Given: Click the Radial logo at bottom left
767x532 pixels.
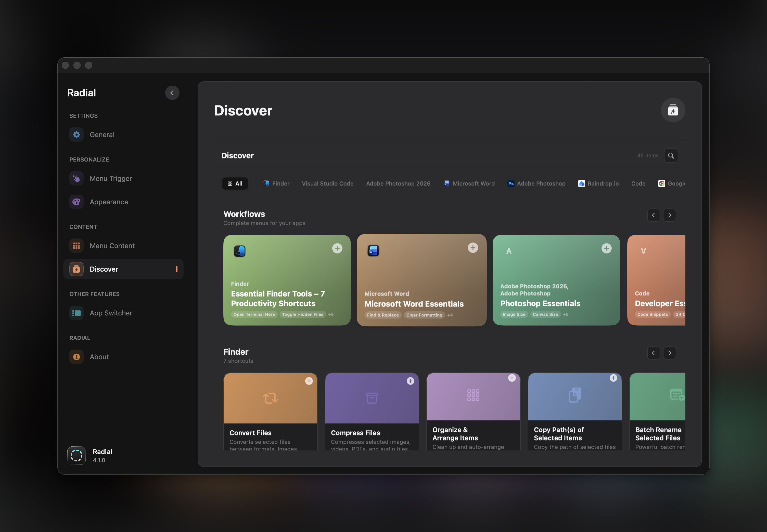Looking at the screenshot, I should 76,455.
